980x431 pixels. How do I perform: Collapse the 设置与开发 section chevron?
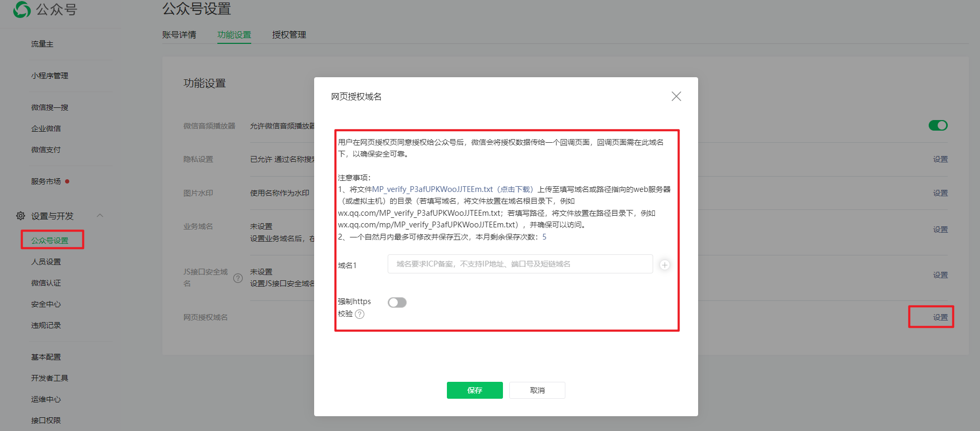point(100,215)
